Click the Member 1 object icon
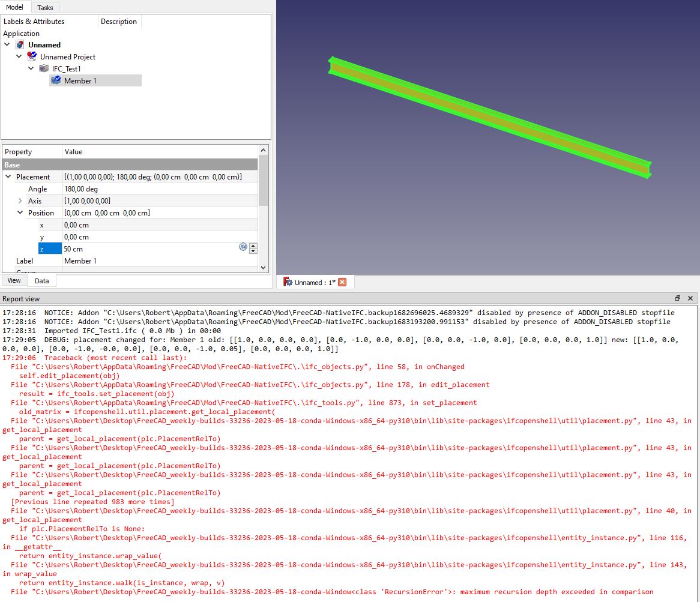The width and height of the screenshot is (700, 602). pyautogui.click(x=56, y=80)
